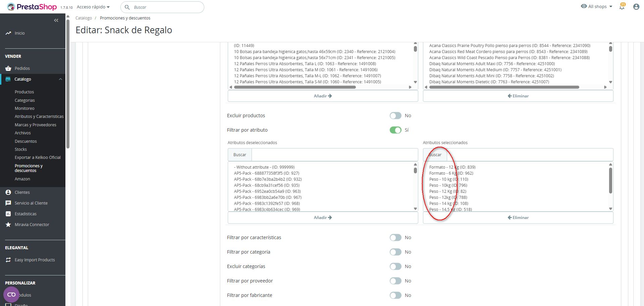Click Promociones y descuentos breadcrumb
The height and width of the screenshot is (306, 644).
pos(125,18)
